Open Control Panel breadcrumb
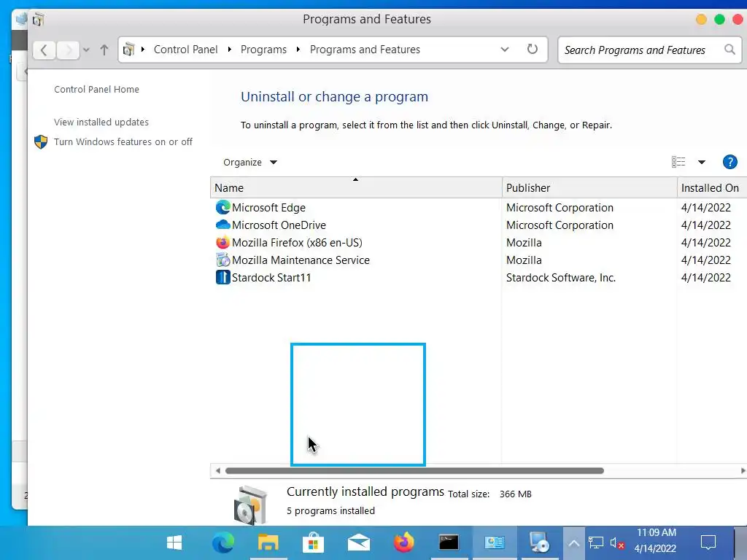 click(x=185, y=50)
